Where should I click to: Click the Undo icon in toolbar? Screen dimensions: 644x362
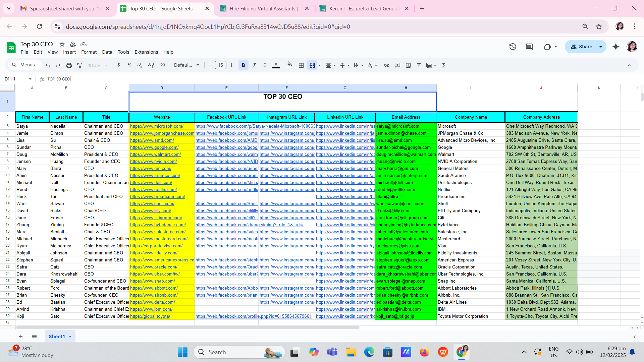[x=48, y=65]
